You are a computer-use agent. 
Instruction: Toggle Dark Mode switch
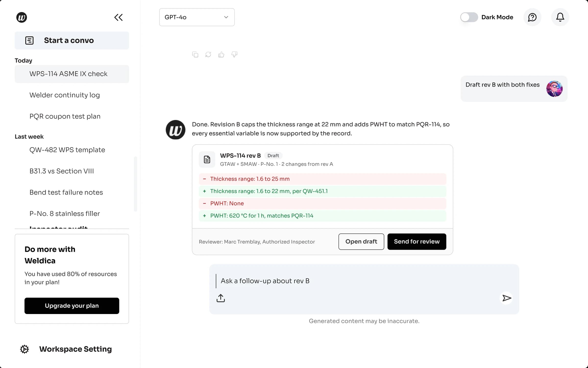(x=469, y=17)
